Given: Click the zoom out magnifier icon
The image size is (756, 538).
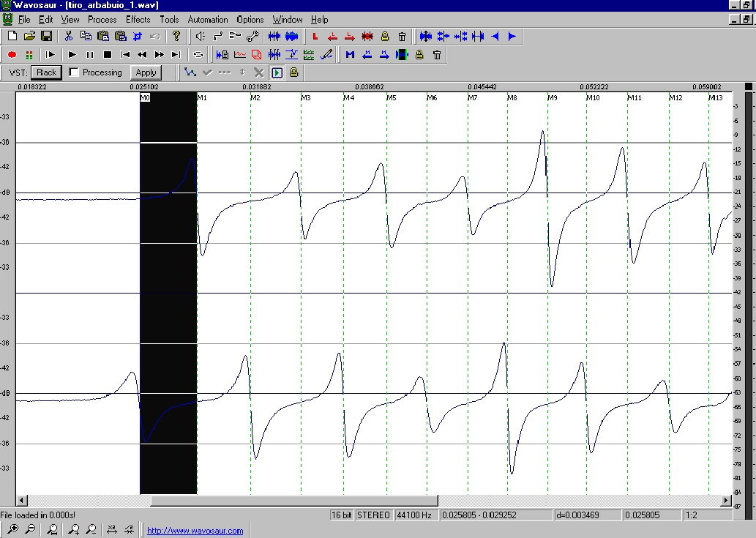Looking at the screenshot, I should 30,529.
